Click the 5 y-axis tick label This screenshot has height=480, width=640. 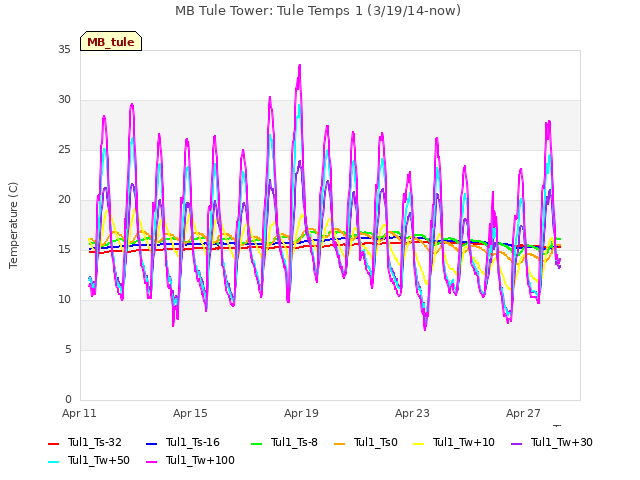(x=68, y=350)
